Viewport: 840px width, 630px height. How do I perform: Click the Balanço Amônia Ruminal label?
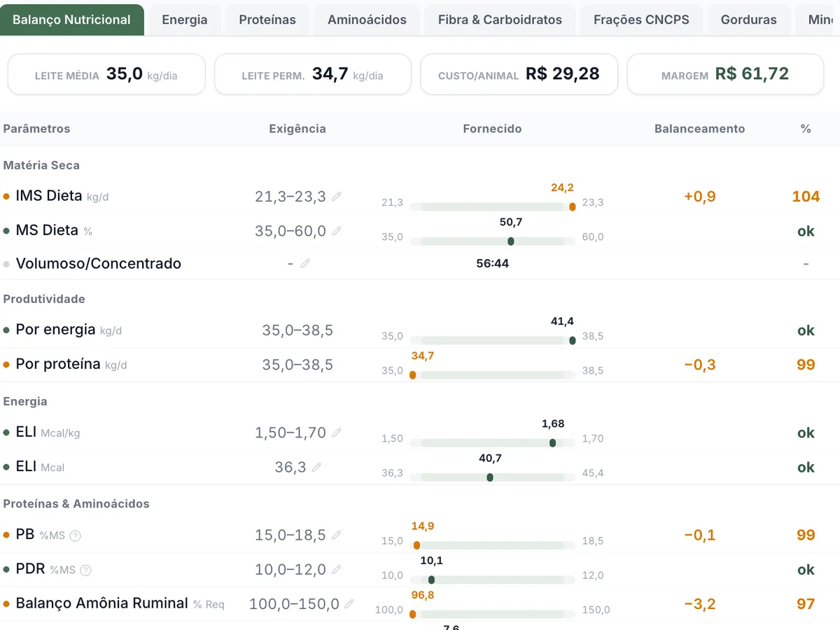[x=102, y=603]
